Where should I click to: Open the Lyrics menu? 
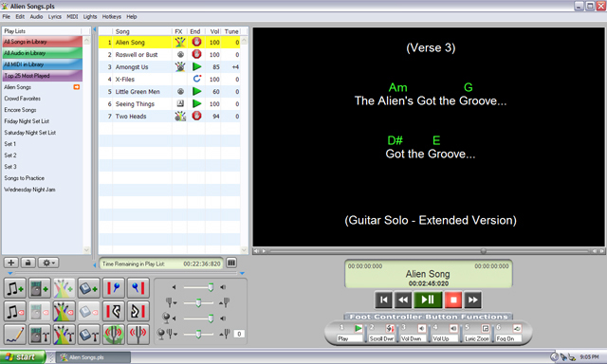(x=55, y=17)
